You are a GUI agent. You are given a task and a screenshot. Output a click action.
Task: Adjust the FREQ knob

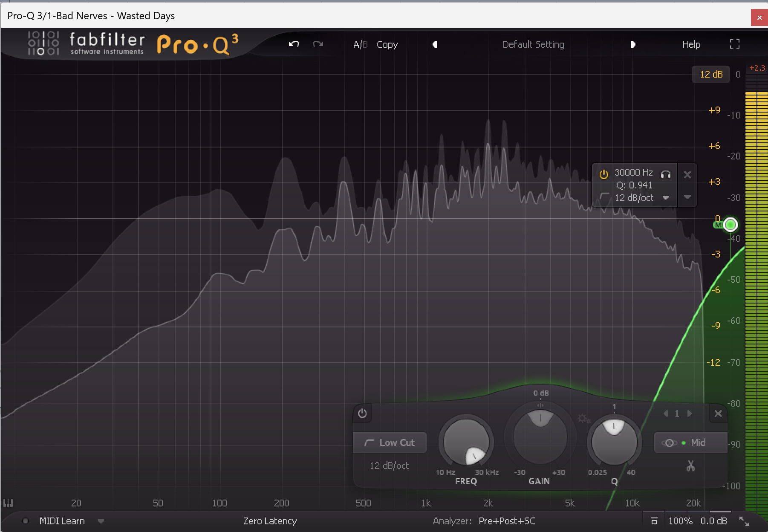pos(466,442)
